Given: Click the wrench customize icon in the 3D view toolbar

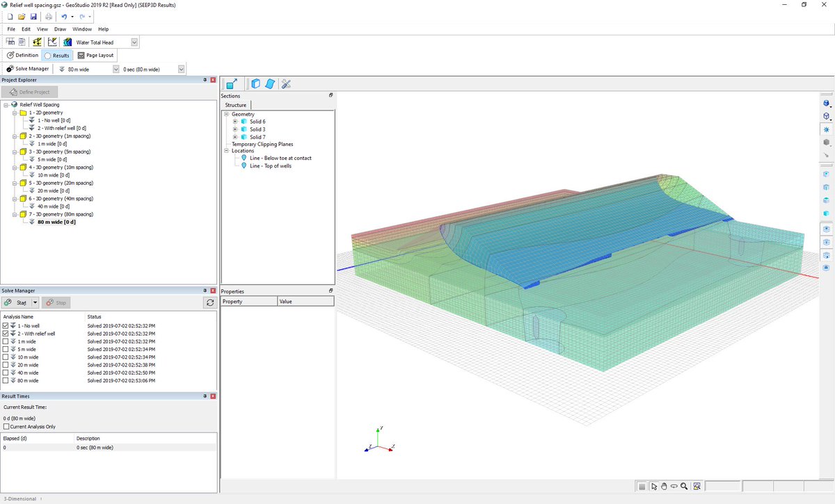Looking at the screenshot, I should [286, 83].
